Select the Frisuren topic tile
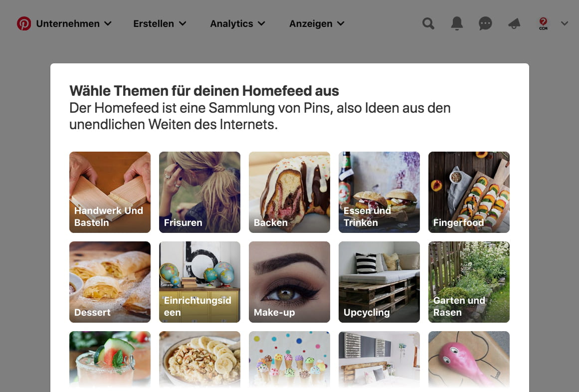 [200, 193]
